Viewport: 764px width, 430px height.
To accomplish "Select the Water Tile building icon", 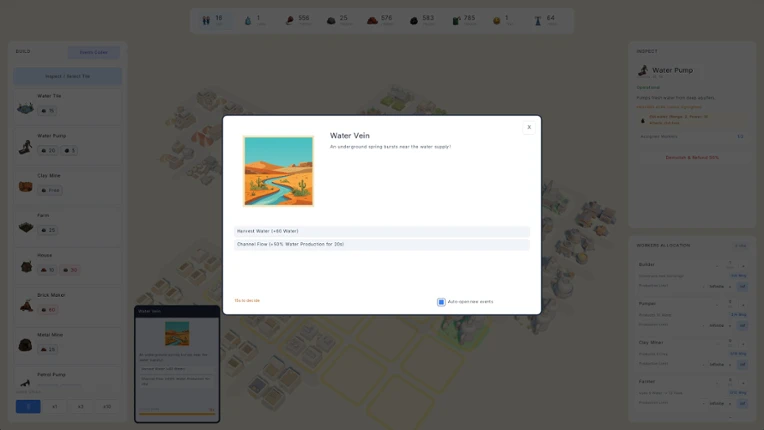I will [25, 107].
